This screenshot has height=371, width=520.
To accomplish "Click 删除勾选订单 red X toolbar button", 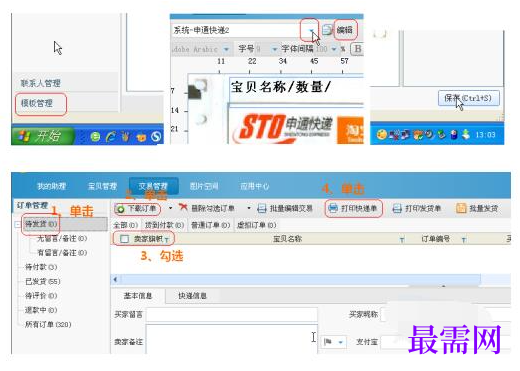I will tap(207, 209).
